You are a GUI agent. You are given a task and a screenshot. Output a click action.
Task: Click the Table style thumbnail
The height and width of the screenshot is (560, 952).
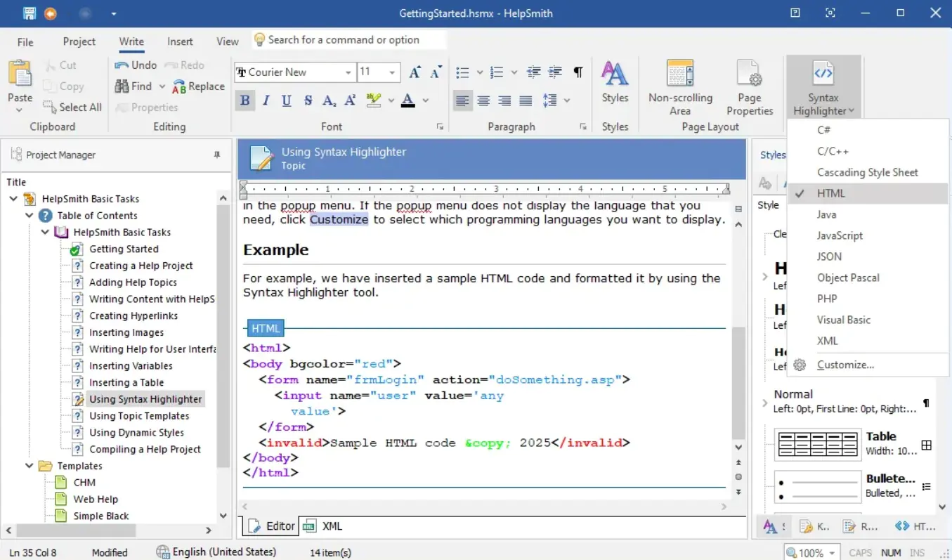[x=818, y=445]
